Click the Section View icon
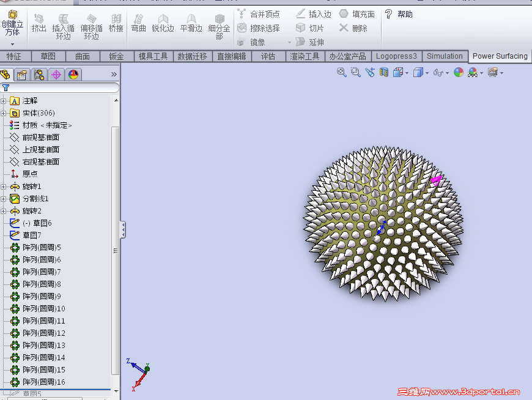The height and width of the screenshot is (400, 532). click(x=384, y=72)
